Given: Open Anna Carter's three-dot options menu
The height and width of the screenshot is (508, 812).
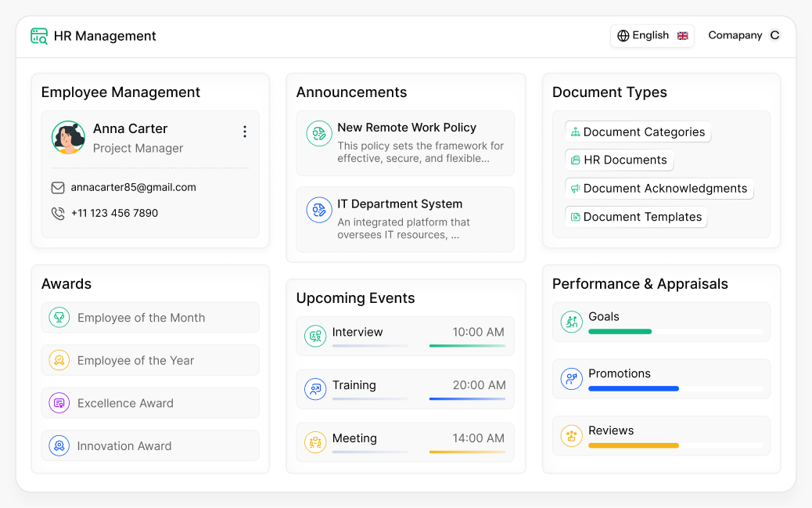Looking at the screenshot, I should (x=245, y=132).
